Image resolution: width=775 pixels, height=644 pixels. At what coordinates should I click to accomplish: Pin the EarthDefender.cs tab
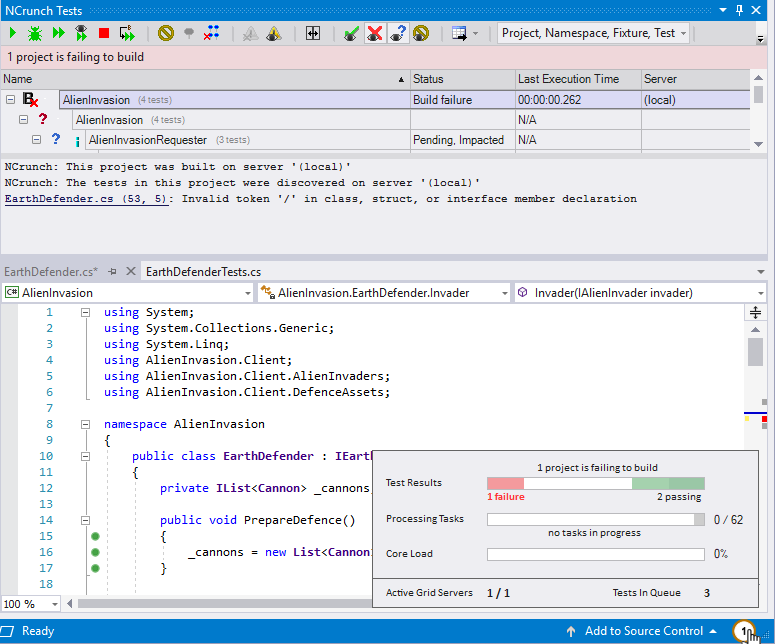click(x=113, y=271)
